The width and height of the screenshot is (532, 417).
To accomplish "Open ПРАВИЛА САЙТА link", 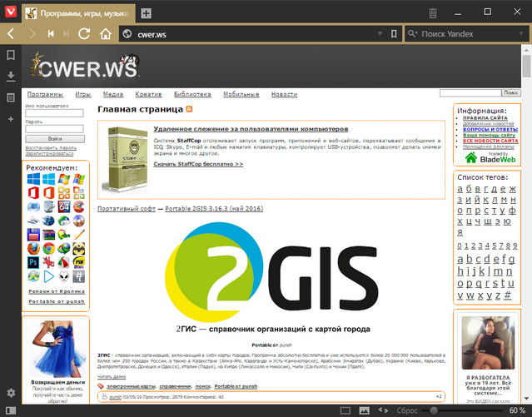I will [485, 118].
